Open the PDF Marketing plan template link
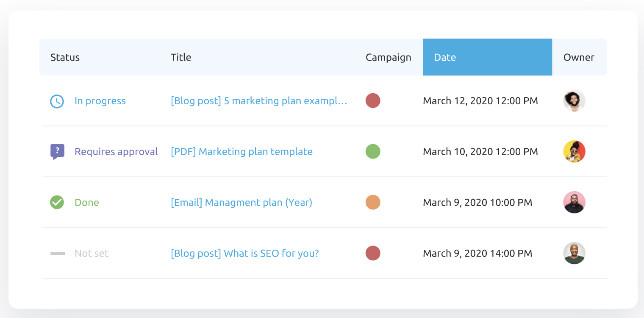Screen dimensions: 644x318 coord(241,152)
